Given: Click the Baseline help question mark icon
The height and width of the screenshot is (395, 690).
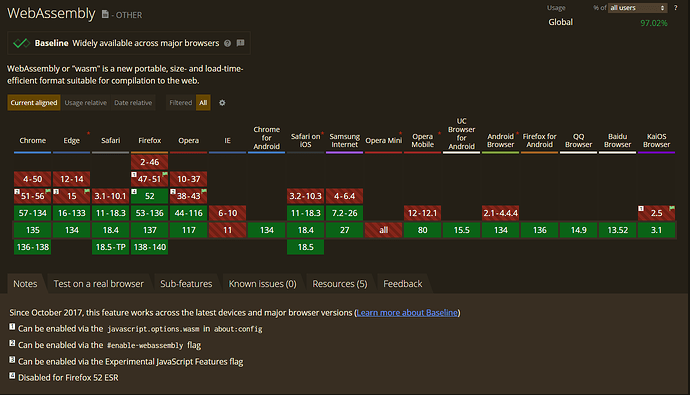Looking at the screenshot, I should tap(228, 43).
